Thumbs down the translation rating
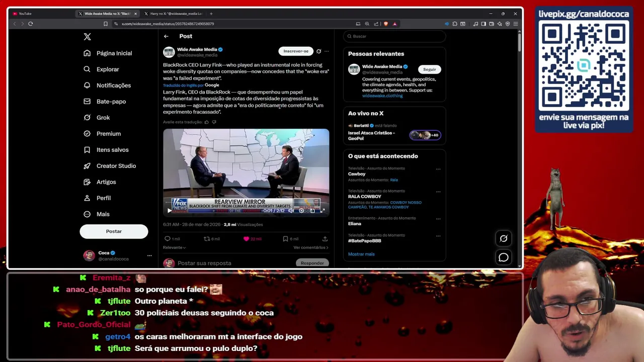Screen dimensions: 644x362 [214, 122]
